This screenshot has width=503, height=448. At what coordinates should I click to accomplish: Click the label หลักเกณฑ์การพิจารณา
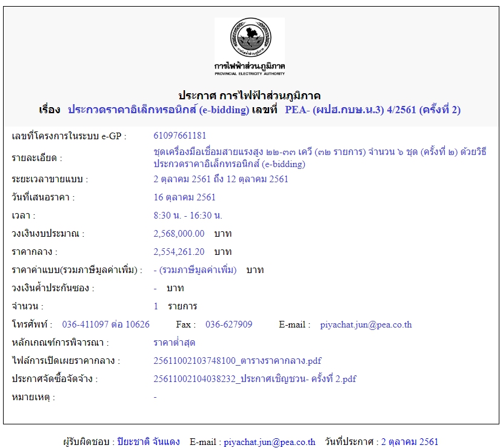61,343
